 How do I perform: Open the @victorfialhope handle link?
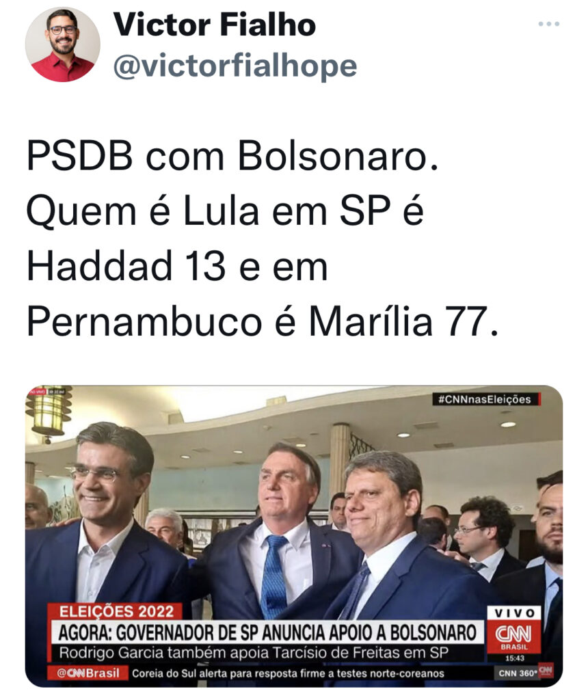pos(235,66)
